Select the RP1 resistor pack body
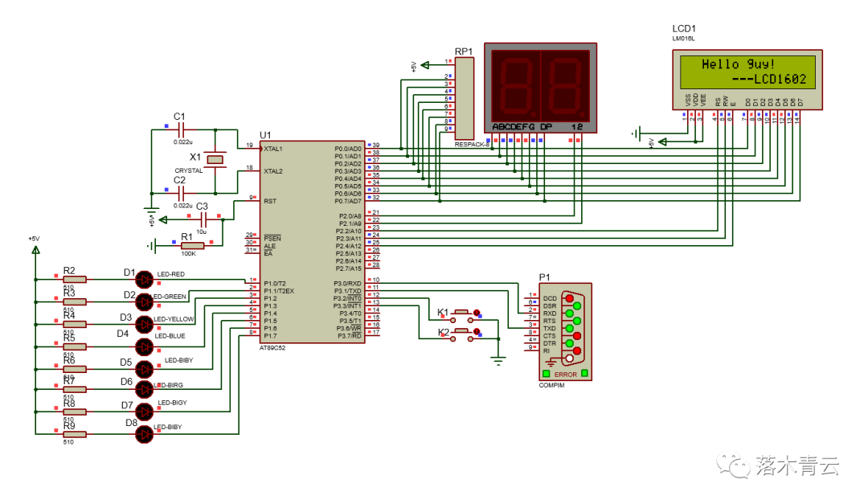 [x=465, y=98]
